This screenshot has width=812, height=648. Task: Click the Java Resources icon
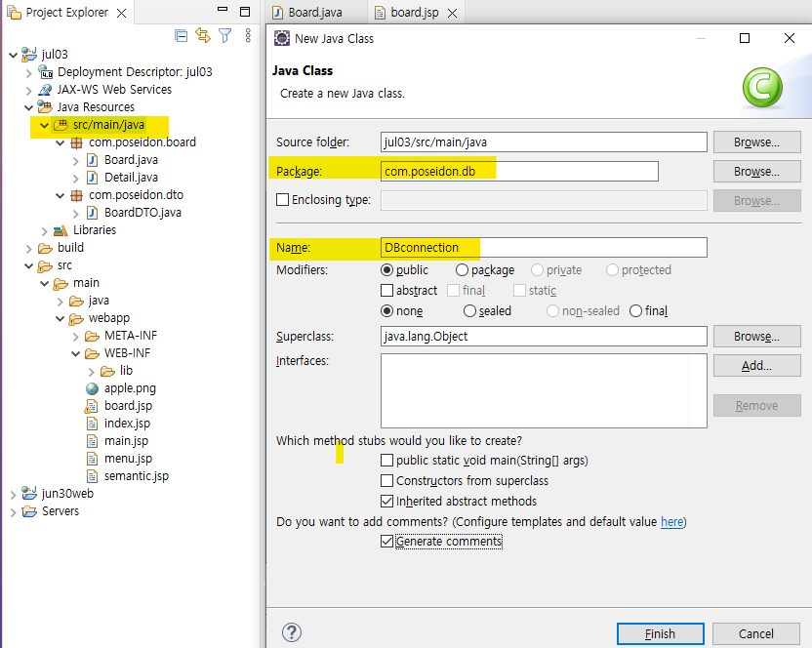point(45,106)
